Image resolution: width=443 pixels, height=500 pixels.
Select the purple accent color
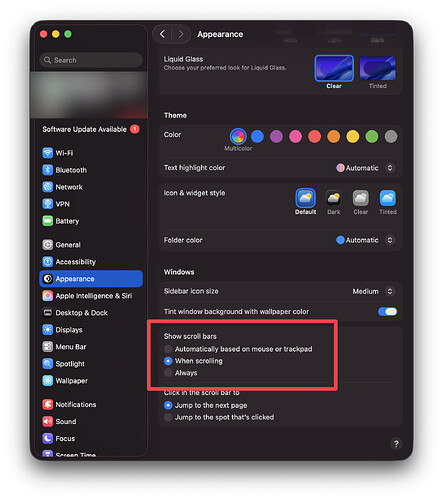coord(276,136)
